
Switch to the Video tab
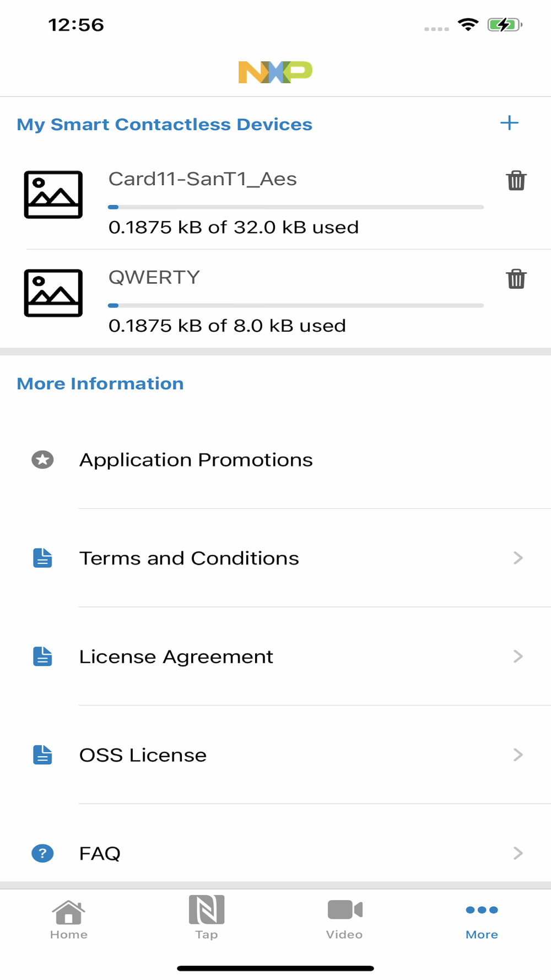click(344, 919)
